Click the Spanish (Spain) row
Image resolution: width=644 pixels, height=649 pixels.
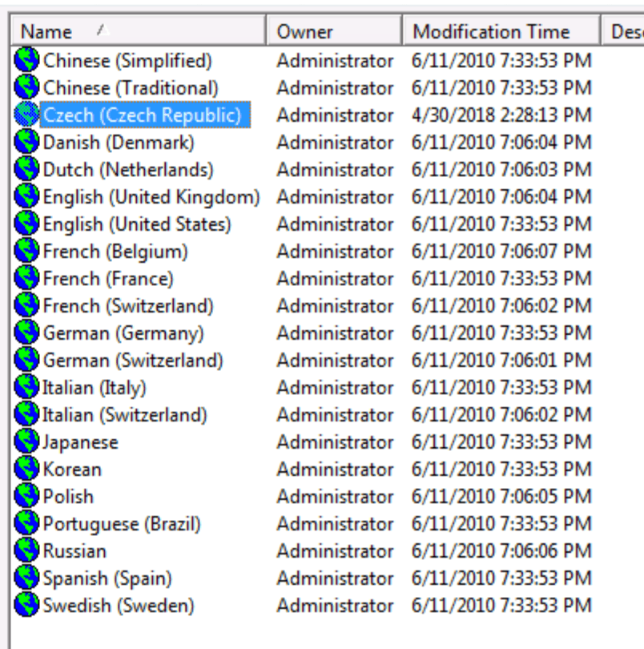[107, 578]
